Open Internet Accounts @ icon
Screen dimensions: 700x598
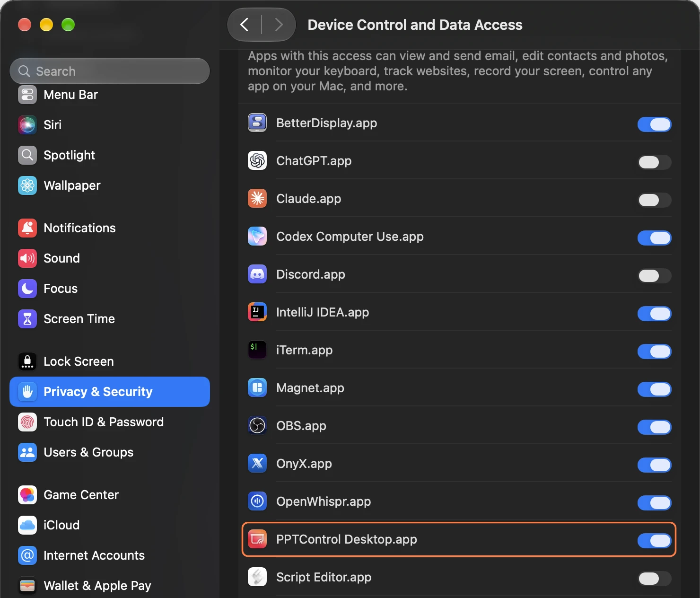tap(27, 555)
